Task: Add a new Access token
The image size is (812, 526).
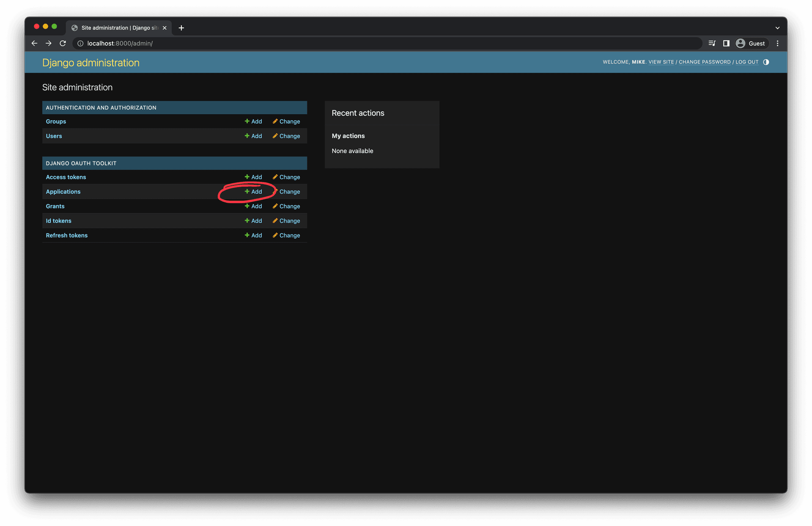Action: coord(253,177)
